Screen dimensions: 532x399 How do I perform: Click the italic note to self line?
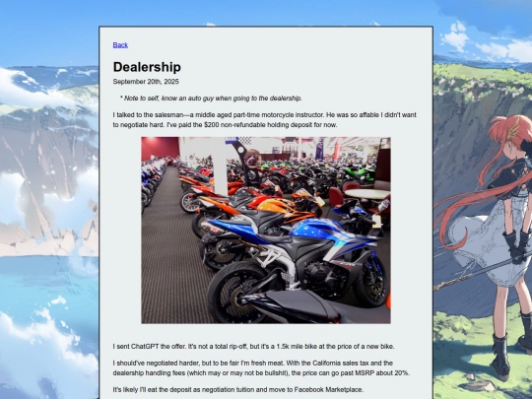[x=211, y=99]
